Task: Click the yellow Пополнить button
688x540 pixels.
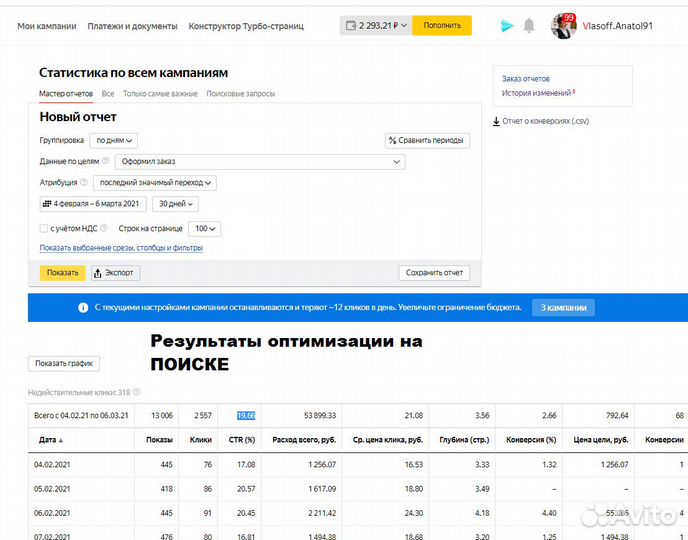Action: tap(442, 25)
